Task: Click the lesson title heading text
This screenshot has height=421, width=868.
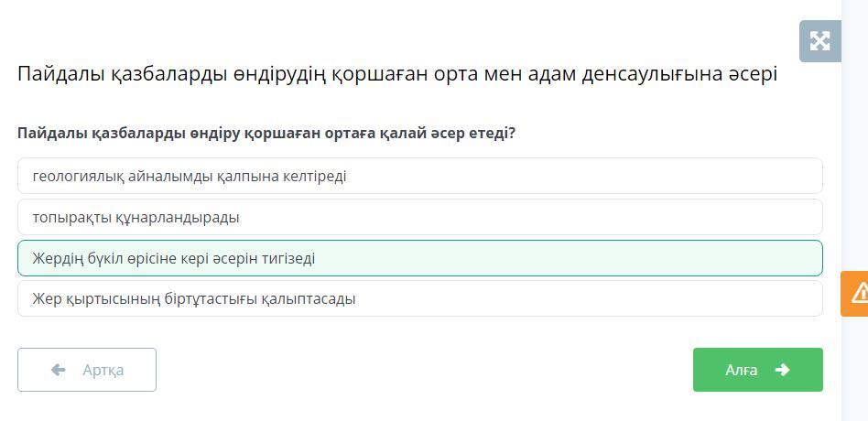Action: (x=396, y=74)
